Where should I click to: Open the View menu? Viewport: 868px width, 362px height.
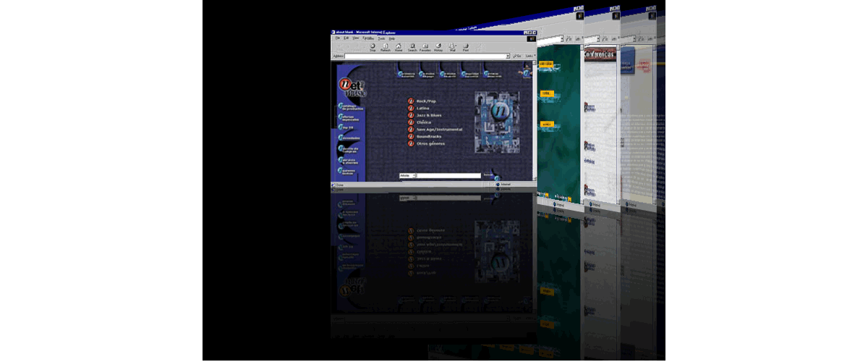tap(354, 38)
